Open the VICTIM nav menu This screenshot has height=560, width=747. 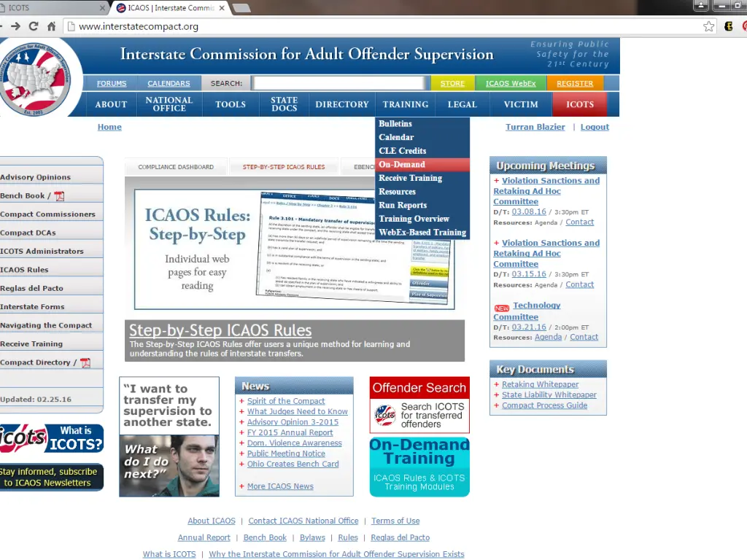521,104
